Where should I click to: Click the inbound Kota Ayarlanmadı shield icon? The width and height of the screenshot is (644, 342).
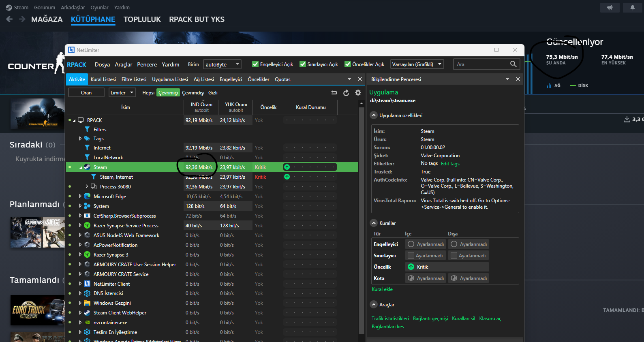tap(411, 278)
